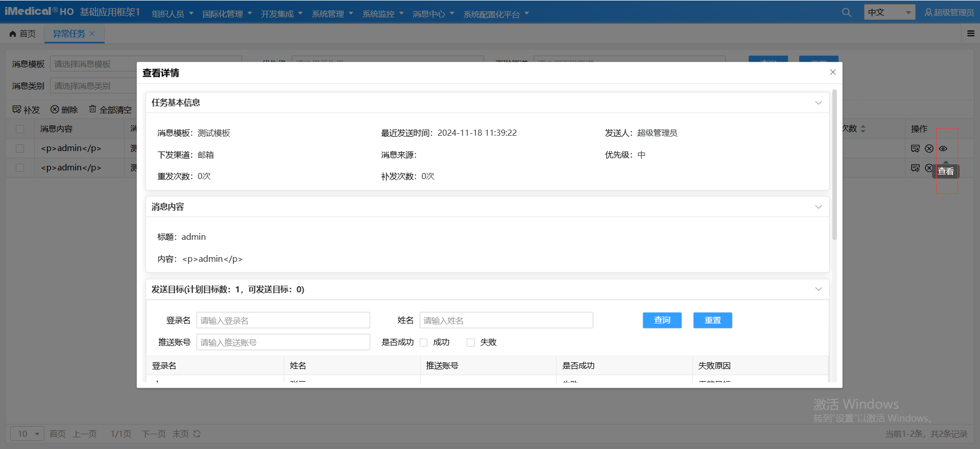Open the 中文 language dropdown
Viewport: 980px width, 449px height.
click(890, 12)
